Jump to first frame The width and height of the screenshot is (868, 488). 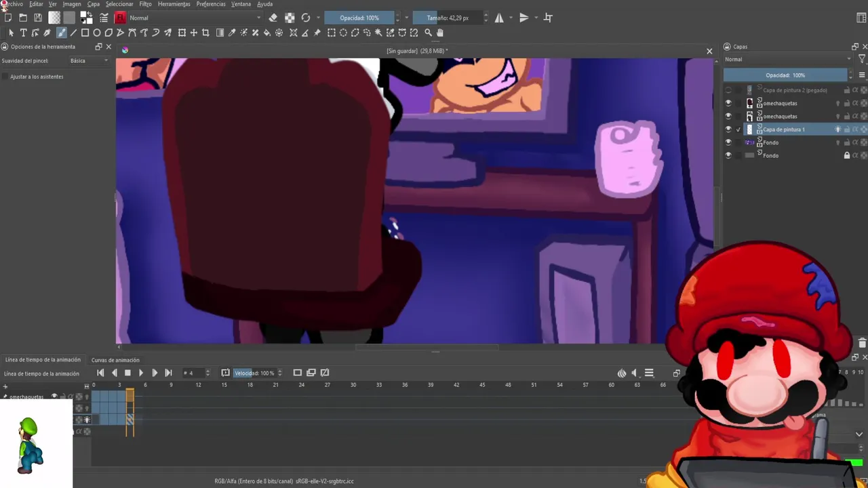pyautogui.click(x=100, y=373)
